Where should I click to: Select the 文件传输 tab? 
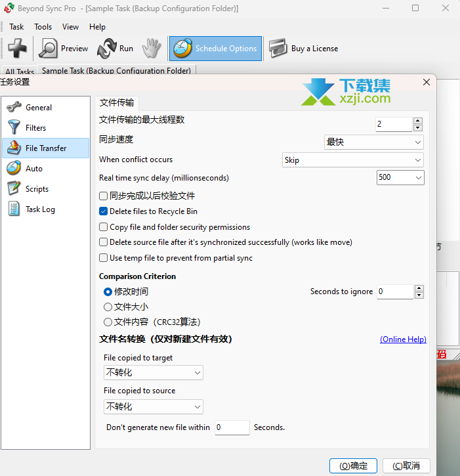117,102
